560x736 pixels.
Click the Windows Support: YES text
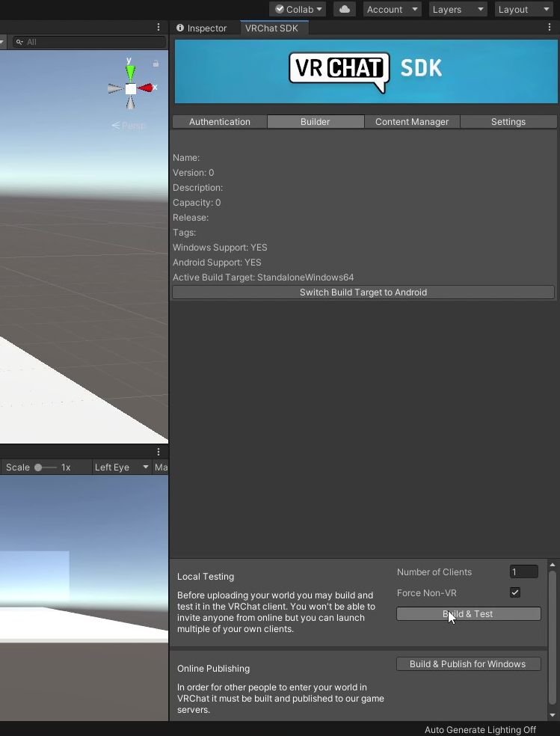tap(220, 247)
